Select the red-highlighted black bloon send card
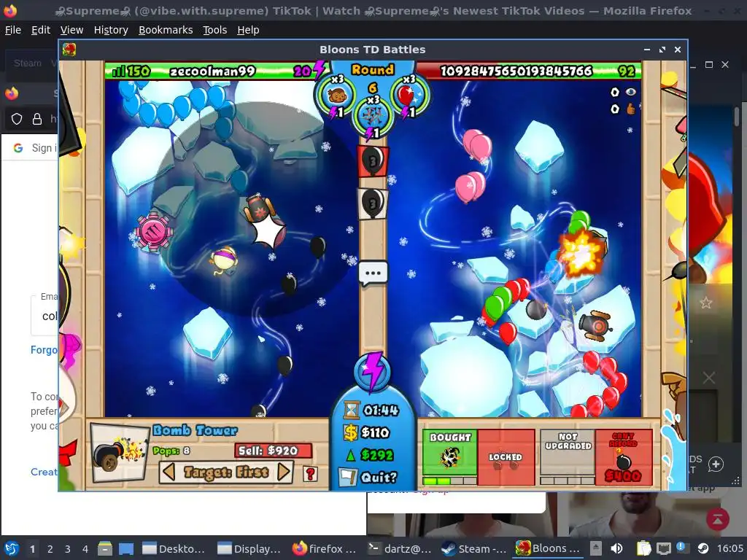 click(x=373, y=161)
